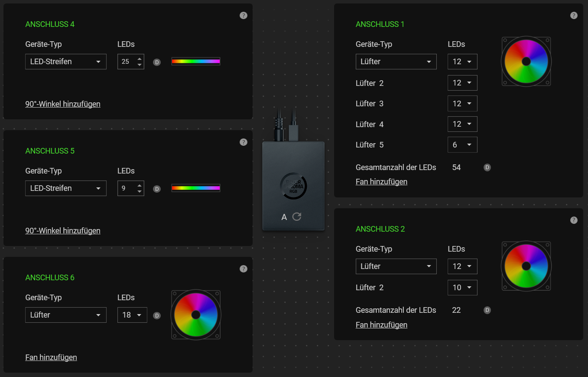The image size is (588, 377).
Task: Decrease LED count in Anschluss 5
Action: (x=140, y=191)
